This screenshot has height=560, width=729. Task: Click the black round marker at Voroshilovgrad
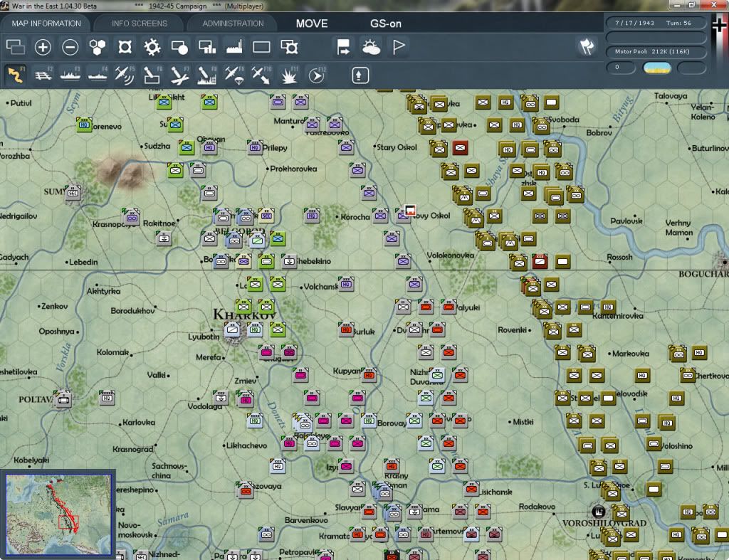[598, 511]
